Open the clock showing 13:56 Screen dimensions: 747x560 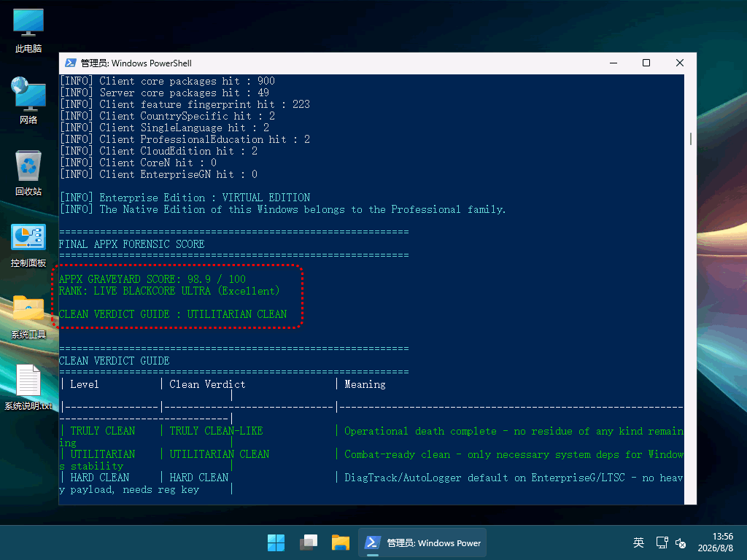tap(715, 542)
